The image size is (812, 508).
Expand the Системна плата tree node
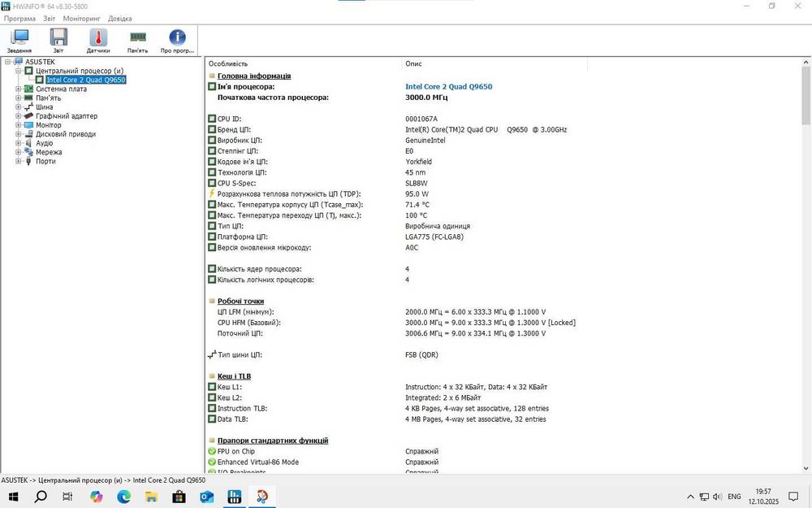pos(18,89)
